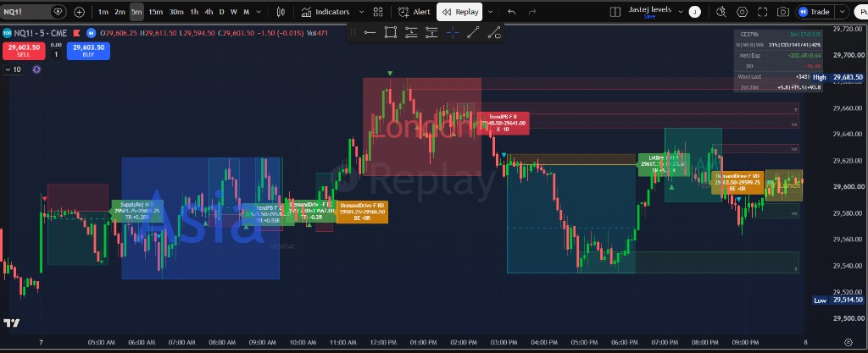This screenshot has height=353, width=868.
Task: Click the red flag icon beside CME
Action: [77, 33]
